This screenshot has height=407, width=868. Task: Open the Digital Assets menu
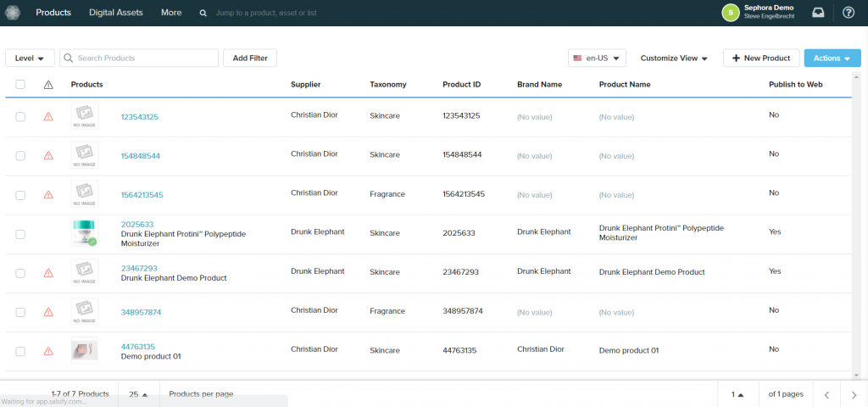[x=117, y=13]
